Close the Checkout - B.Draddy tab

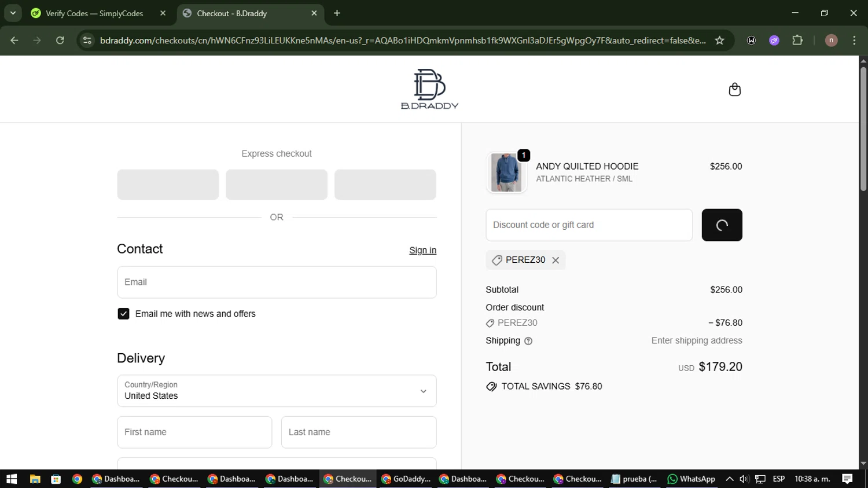[314, 13]
